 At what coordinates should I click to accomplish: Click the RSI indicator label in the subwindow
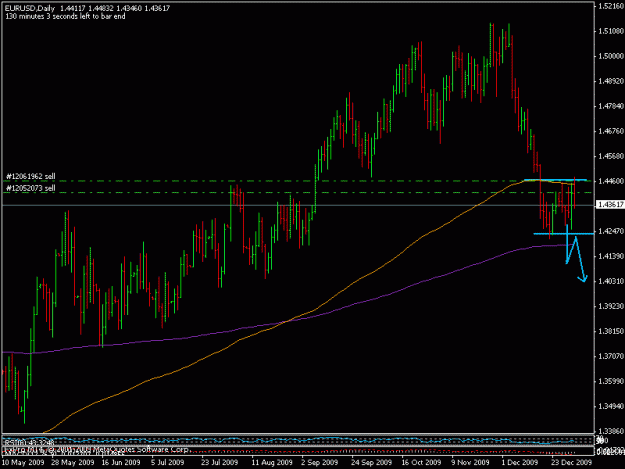point(29,442)
